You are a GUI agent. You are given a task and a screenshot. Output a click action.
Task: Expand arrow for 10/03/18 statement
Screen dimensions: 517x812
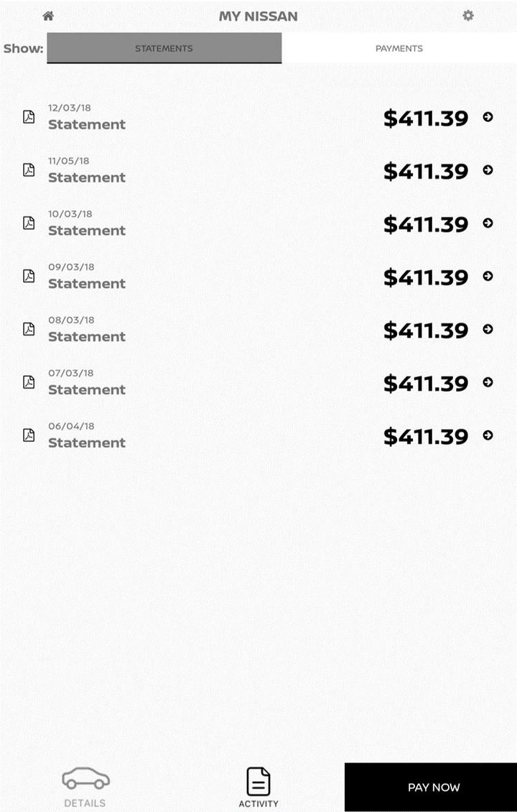488,223
